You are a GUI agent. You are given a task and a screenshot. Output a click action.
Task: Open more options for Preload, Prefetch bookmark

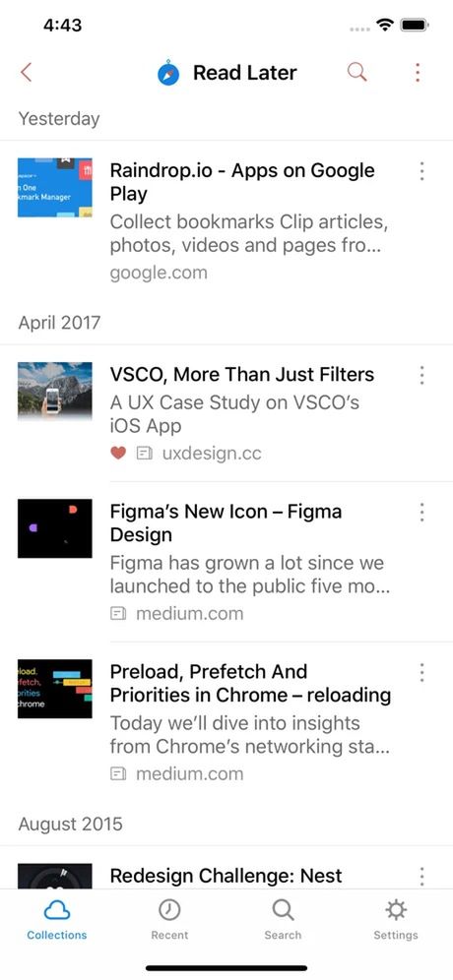click(421, 672)
